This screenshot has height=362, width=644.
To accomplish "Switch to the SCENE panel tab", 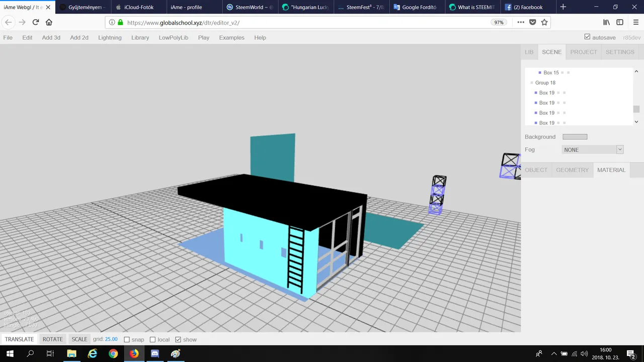I will pos(551,52).
